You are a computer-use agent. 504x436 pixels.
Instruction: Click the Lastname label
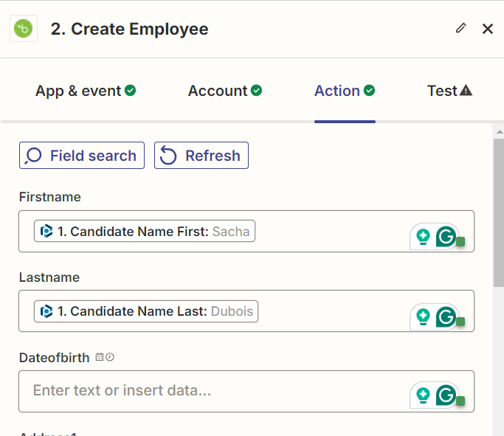coord(49,277)
